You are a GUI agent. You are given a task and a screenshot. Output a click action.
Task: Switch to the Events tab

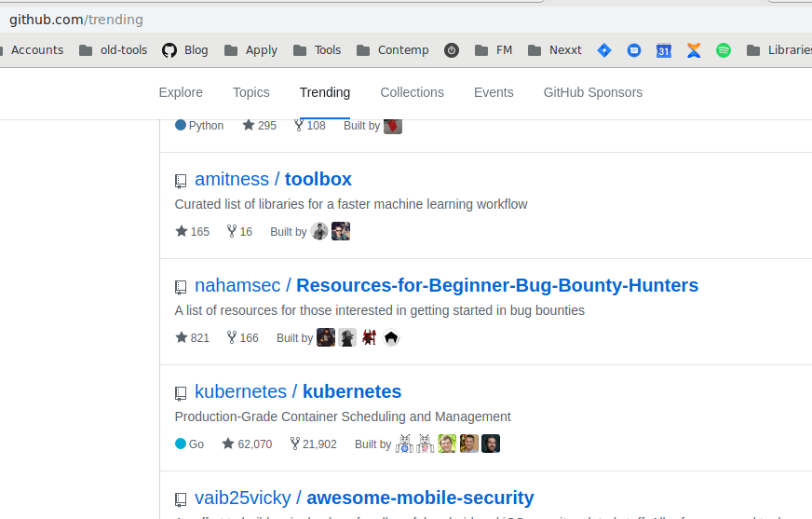(494, 92)
